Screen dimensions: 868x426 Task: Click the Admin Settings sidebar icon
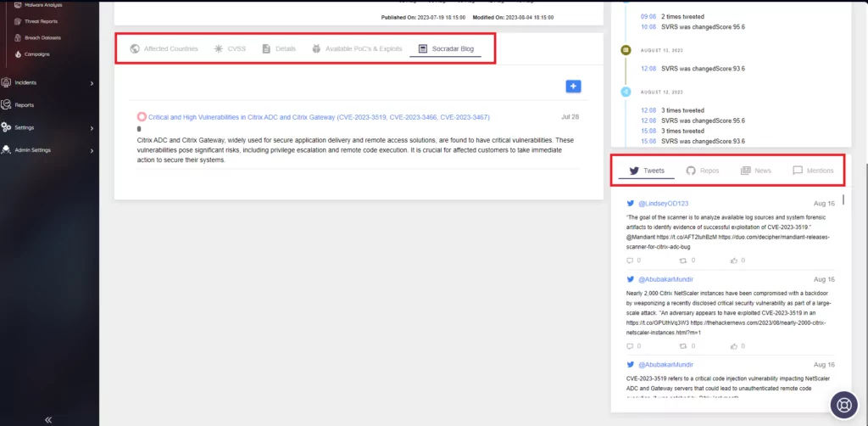[6, 149]
